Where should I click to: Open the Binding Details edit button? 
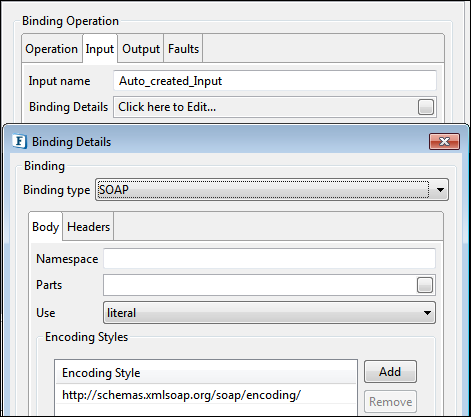click(x=426, y=107)
